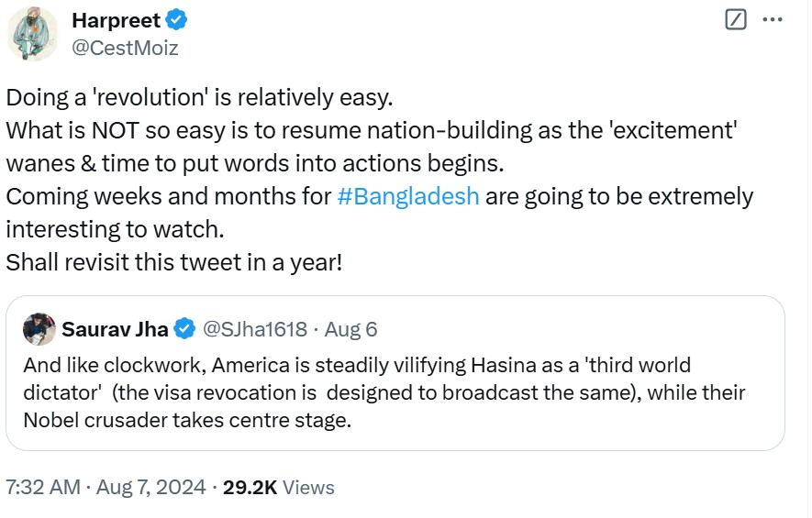Click Saurav Jha's verified badge
Image resolution: width=812 pixels, height=518 pixels.
click(184, 328)
